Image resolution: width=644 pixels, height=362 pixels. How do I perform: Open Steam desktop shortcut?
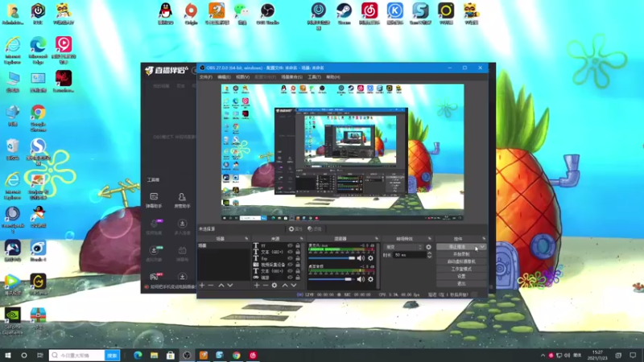tap(344, 14)
